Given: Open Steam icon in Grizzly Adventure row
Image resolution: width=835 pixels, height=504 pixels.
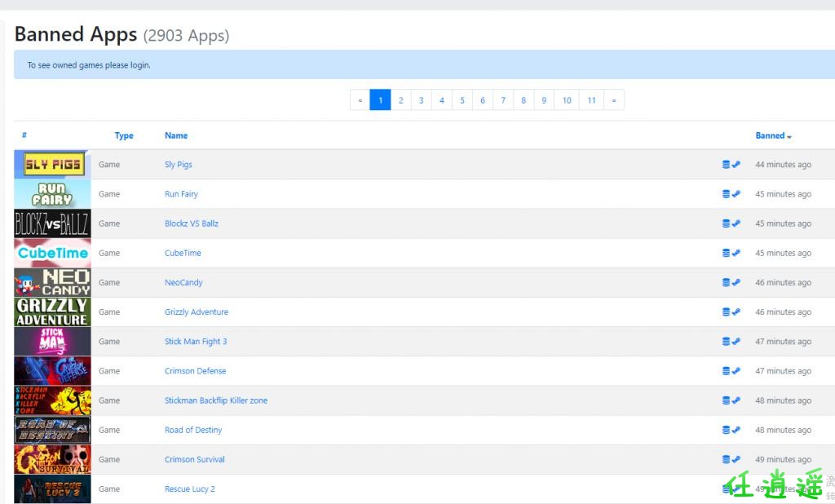Looking at the screenshot, I should [x=736, y=312].
